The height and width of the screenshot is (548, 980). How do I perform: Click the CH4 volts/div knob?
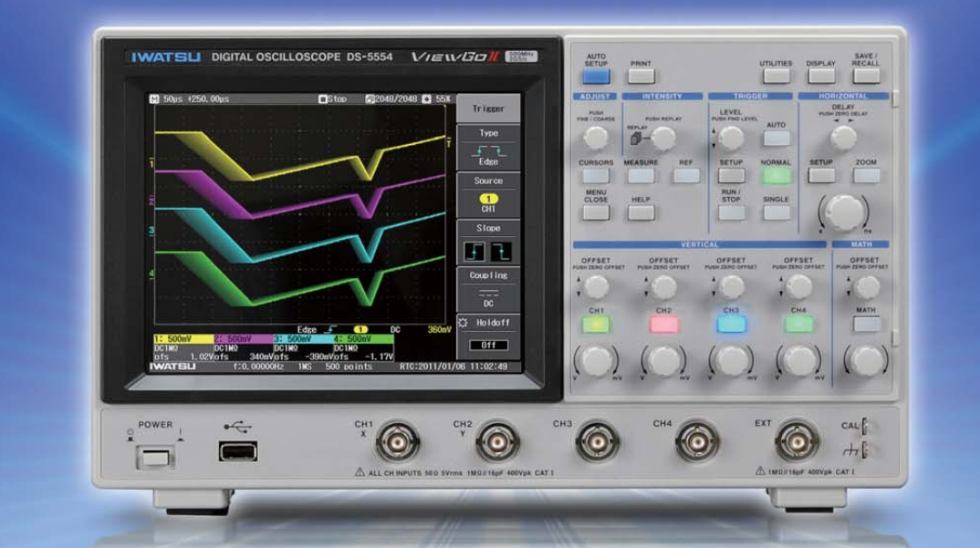(798, 360)
